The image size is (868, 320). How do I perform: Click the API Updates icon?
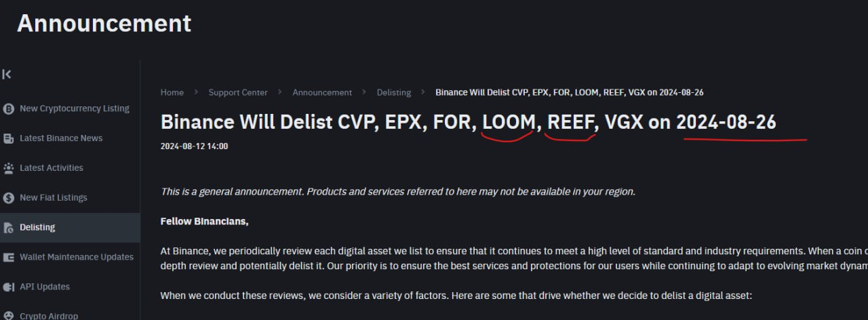pyautogui.click(x=9, y=287)
